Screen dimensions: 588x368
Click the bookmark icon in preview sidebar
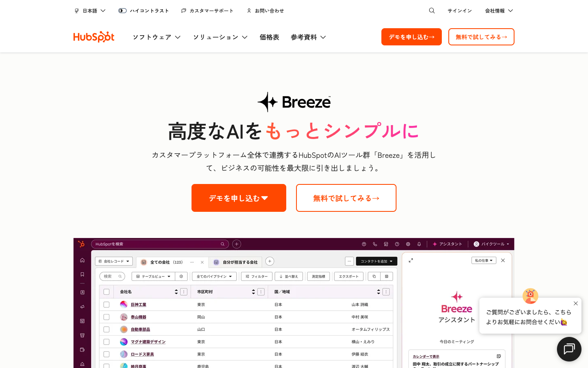(x=82, y=274)
